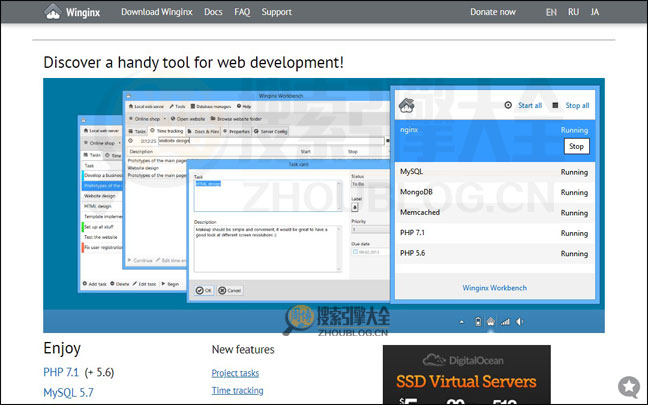Viewport: 648px width, 405px height.
Task: Click Delete in back window toolbar
Action: [x=120, y=284]
